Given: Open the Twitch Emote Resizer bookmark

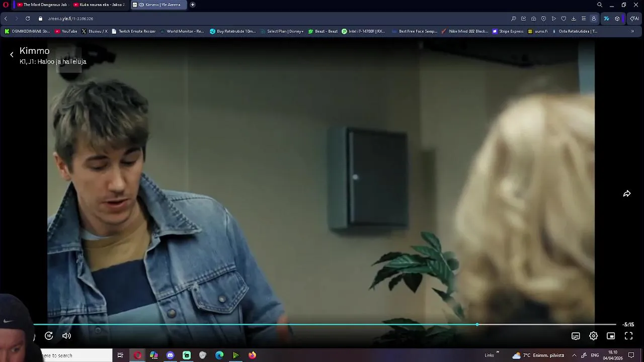Looking at the screenshot, I should pyautogui.click(x=133, y=31).
